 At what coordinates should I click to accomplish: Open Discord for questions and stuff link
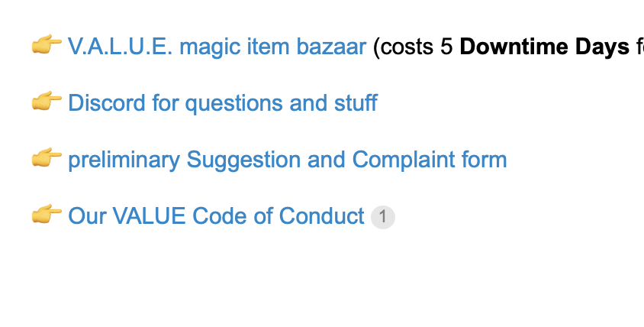(223, 103)
